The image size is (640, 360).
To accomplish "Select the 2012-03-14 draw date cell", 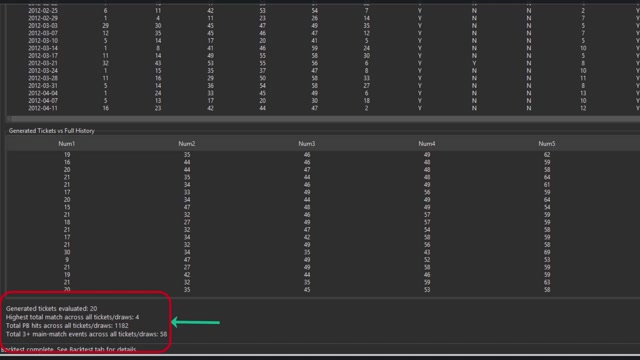I will (43, 48).
